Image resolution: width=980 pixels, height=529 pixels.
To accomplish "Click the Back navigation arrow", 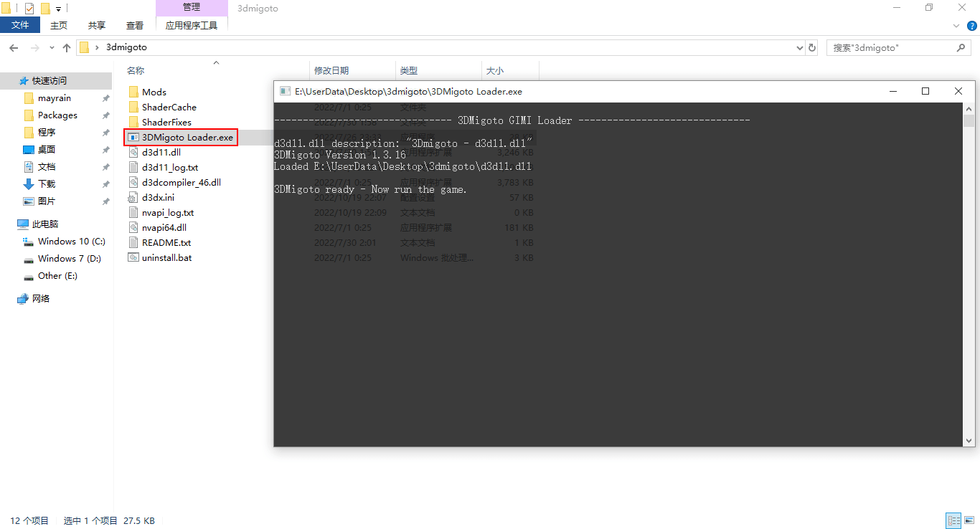I will (x=14, y=47).
